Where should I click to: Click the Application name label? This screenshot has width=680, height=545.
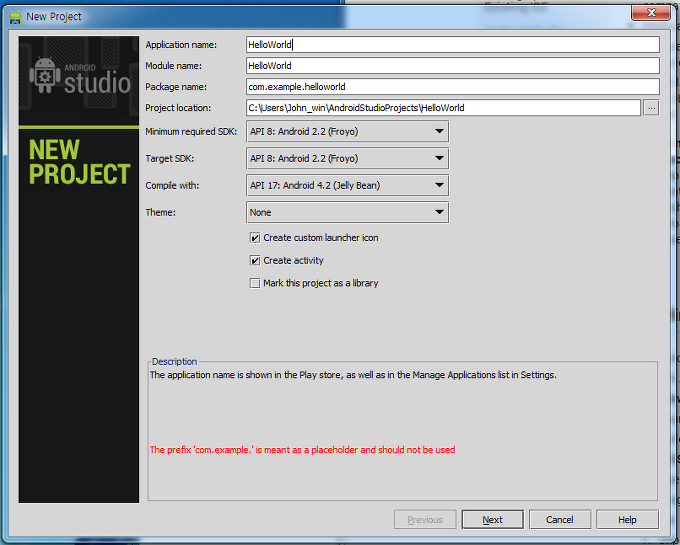pos(181,45)
